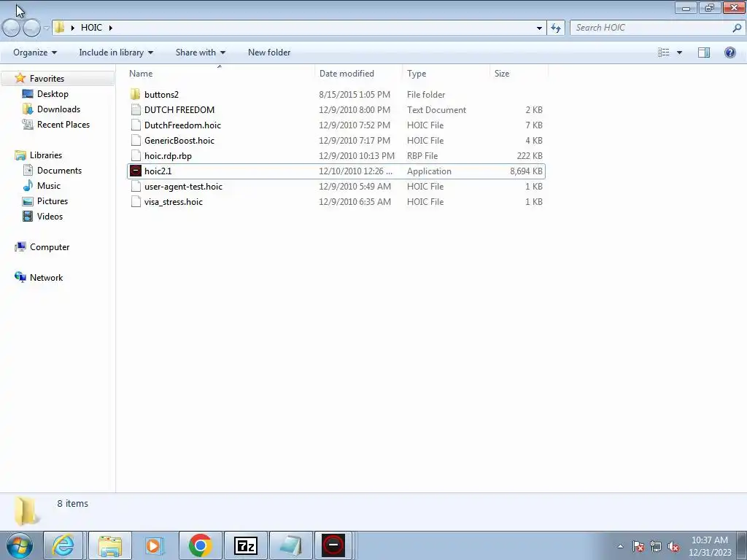Screen dimensions: 747x560
Task: Click the 12/9/2010 6:35 AM date cell
Action: (355, 202)
